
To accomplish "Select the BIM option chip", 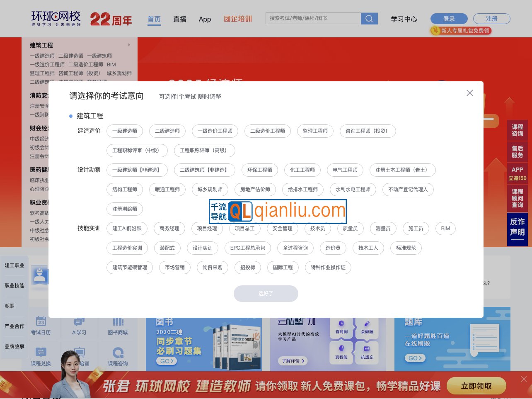I will 445,229.
